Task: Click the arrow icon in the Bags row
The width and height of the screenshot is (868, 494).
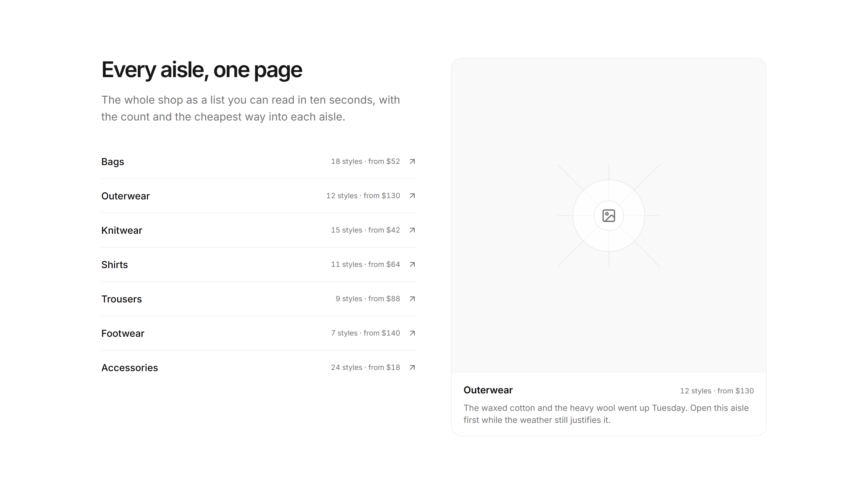Action: 412,161
